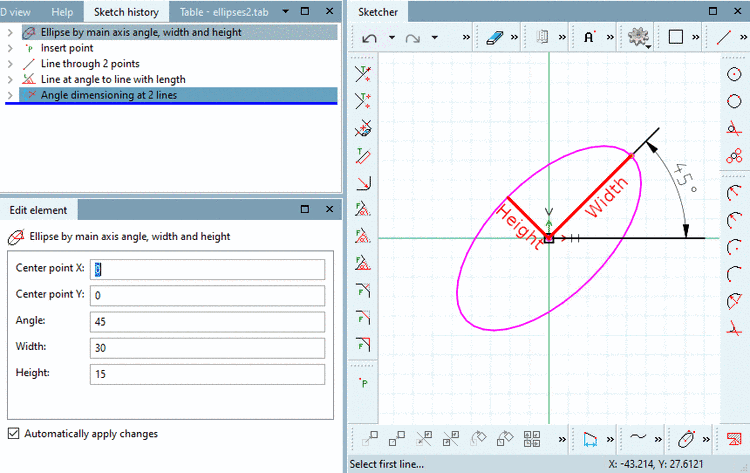
Task: Select the red arrow into corner tool
Action: click(x=363, y=183)
